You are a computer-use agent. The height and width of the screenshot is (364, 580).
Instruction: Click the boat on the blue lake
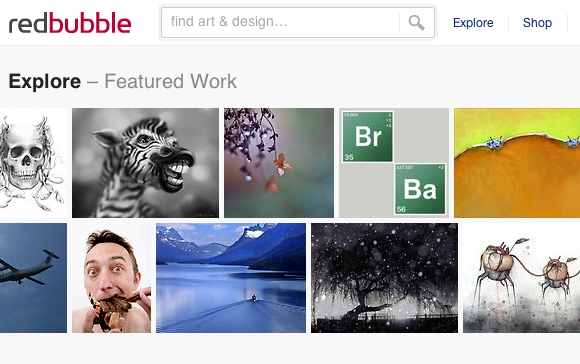coord(254,298)
